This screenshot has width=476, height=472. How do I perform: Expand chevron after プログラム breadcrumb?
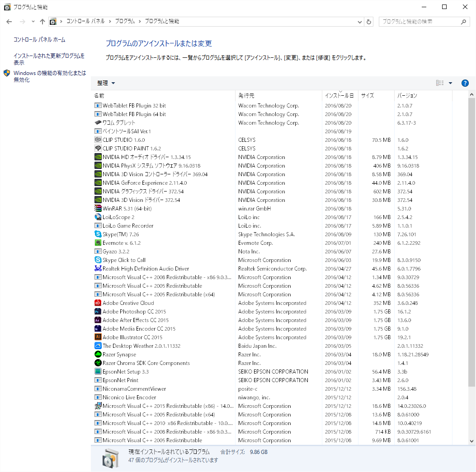point(140,21)
